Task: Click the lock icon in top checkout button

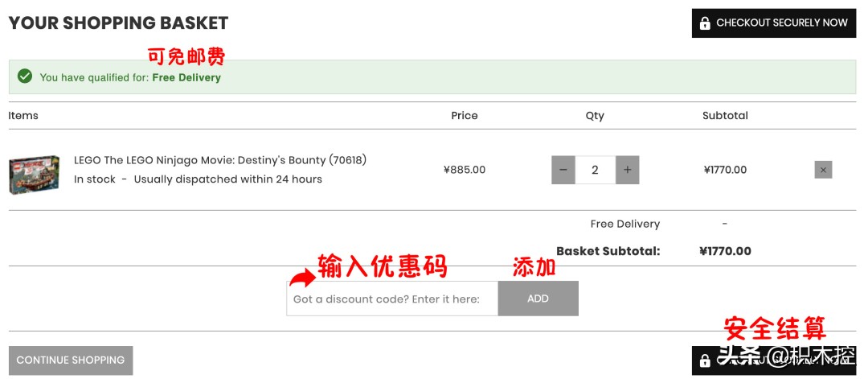Action: 705,23
